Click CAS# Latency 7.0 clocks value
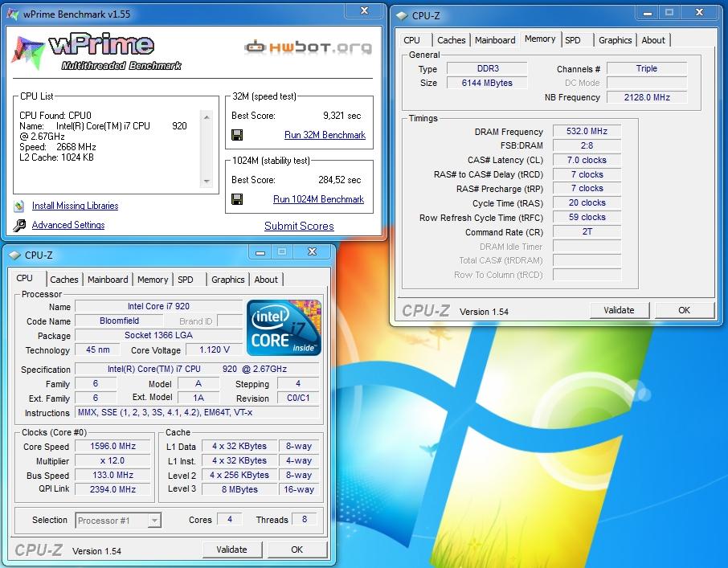Screen dimensions: 728x568 click(587, 160)
